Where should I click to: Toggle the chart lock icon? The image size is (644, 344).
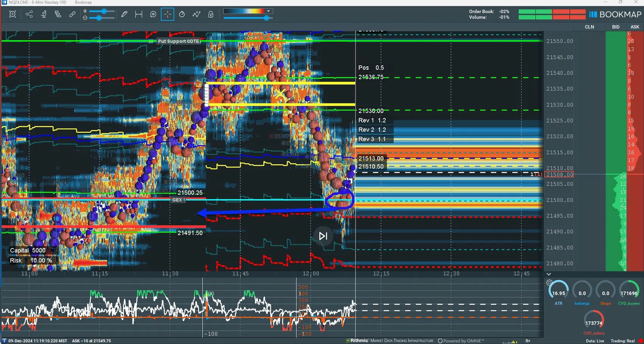click(x=211, y=14)
